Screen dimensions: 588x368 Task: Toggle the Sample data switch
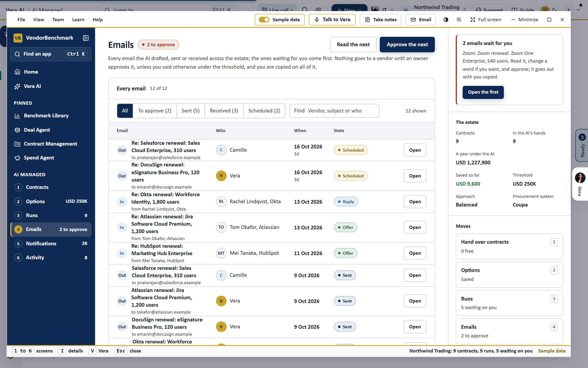(264, 20)
